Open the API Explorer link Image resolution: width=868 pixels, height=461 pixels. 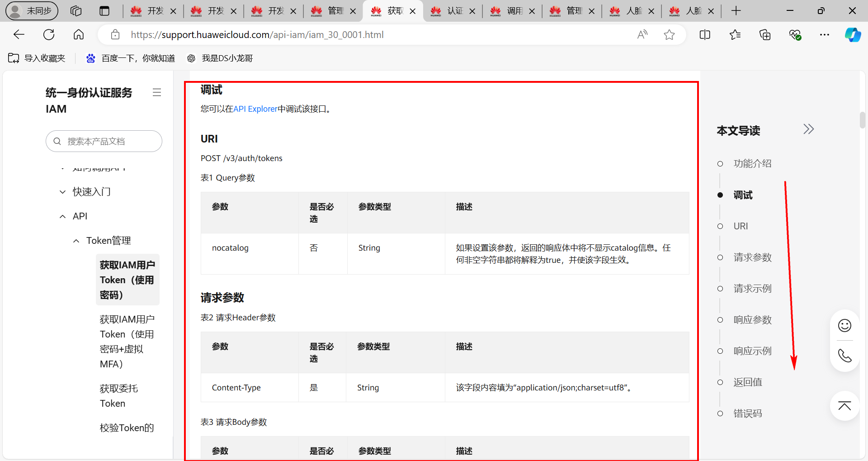[255, 109]
